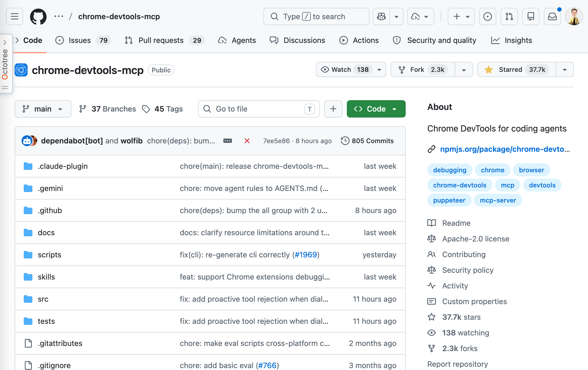Click the pulse icon beside Activity
Screen dimensions: 588x370
click(x=432, y=286)
